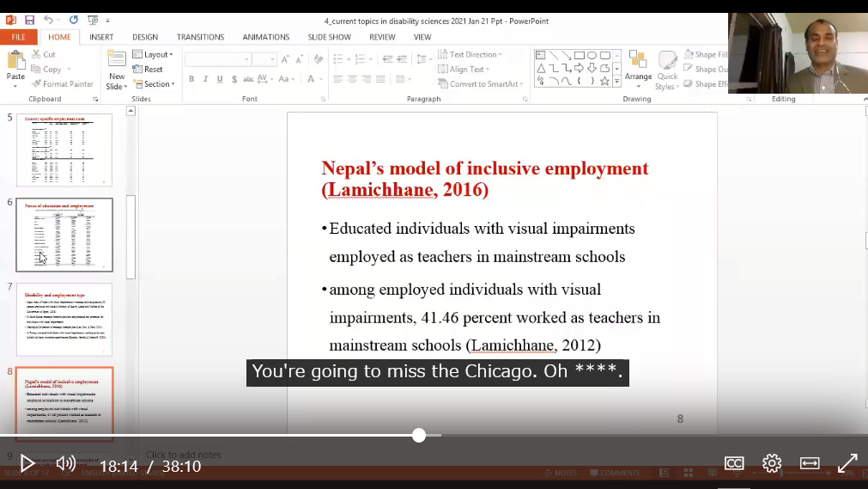The width and height of the screenshot is (868, 489).
Task: Open Align Text dropdown
Action: pyautogui.click(x=464, y=70)
